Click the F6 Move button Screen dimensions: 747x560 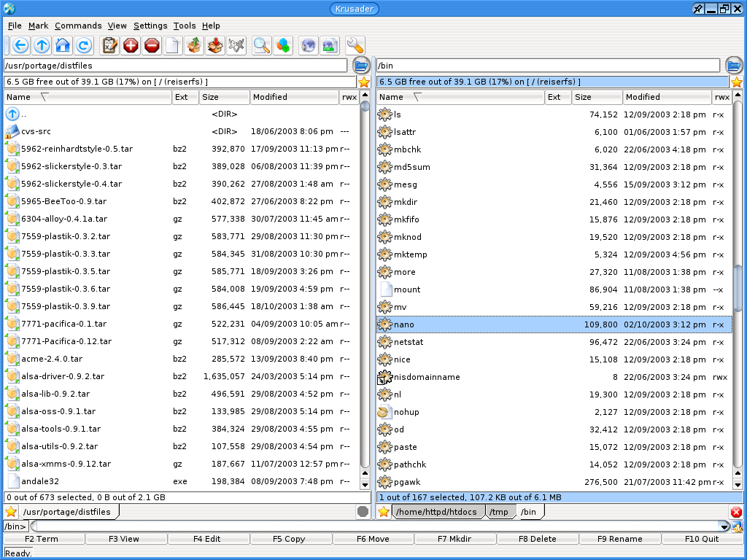pyautogui.click(x=373, y=539)
